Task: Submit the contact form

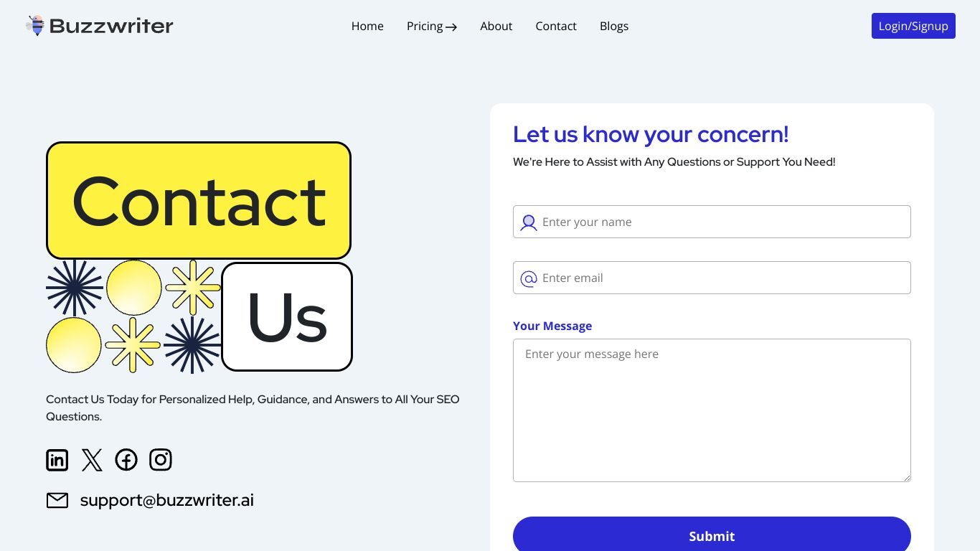Action: pyautogui.click(x=712, y=535)
